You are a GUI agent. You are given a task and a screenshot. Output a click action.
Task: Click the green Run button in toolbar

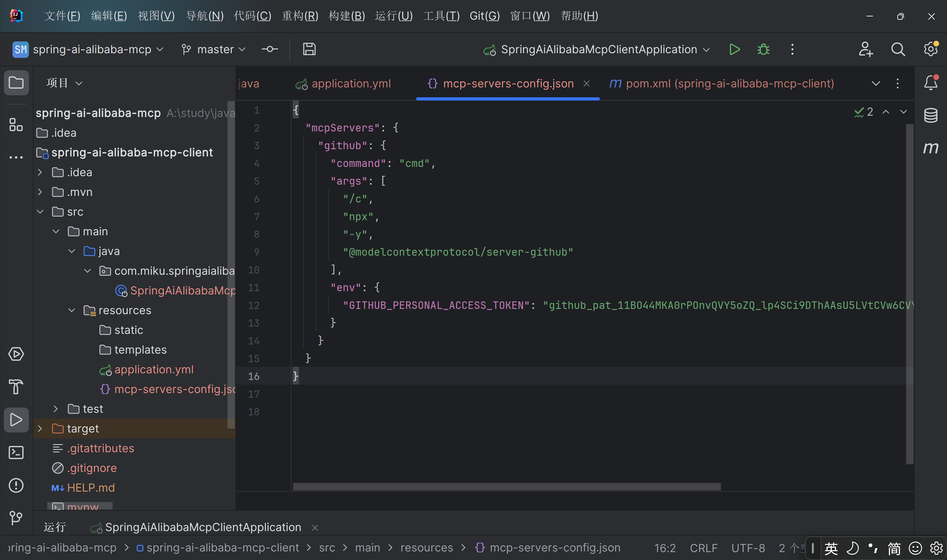coord(734,49)
